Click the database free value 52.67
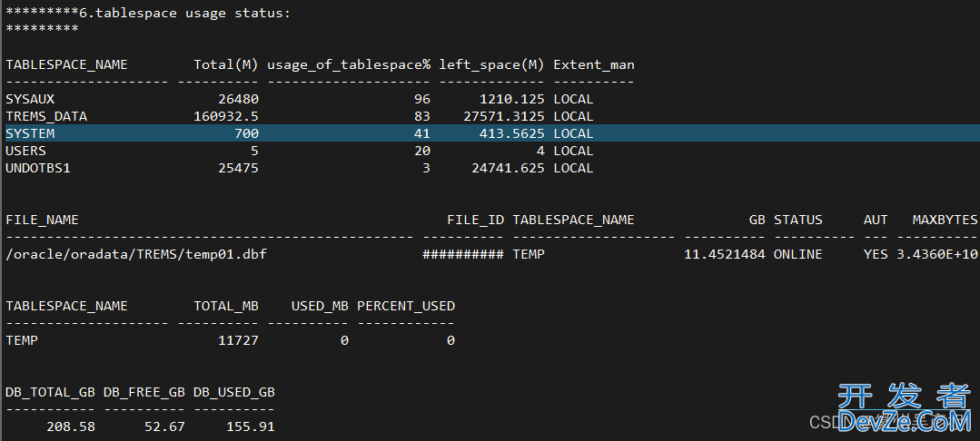Image resolution: width=980 pixels, height=441 pixels. (x=164, y=426)
